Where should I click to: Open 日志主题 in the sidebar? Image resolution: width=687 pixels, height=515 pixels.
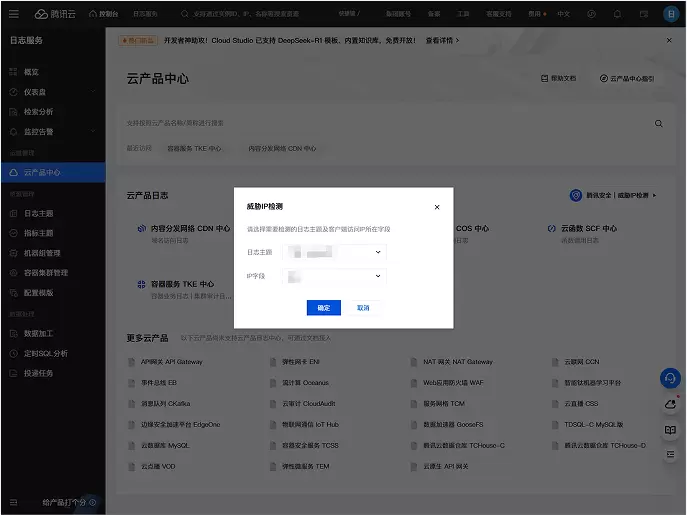pos(39,213)
